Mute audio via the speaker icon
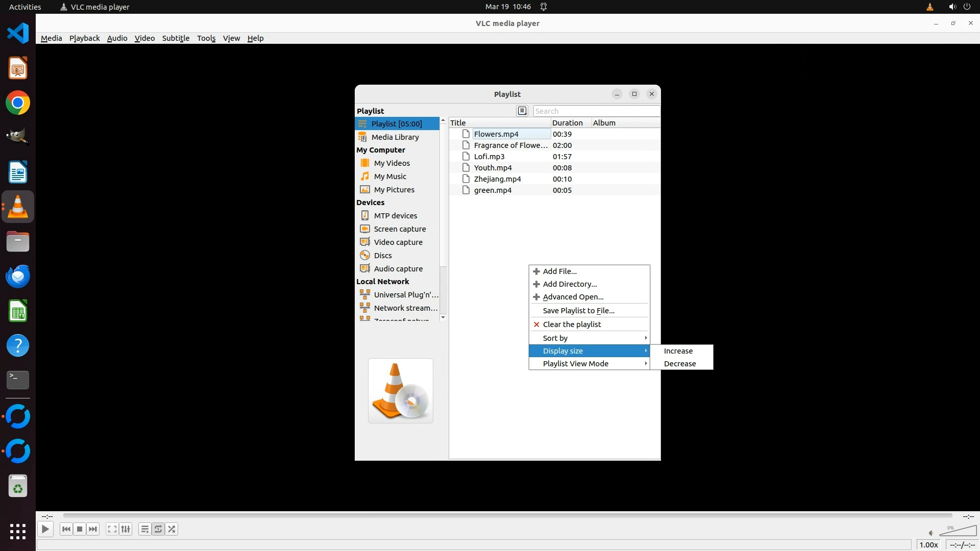Image resolution: width=980 pixels, height=551 pixels. (x=931, y=533)
